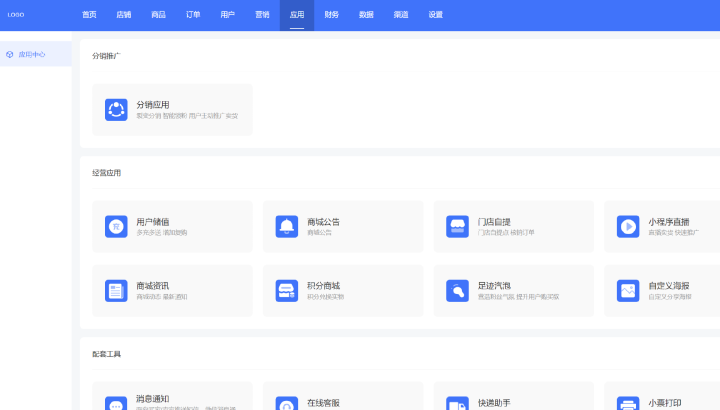Click the description under 用户储值
This screenshot has width=720, height=410.
162,233
